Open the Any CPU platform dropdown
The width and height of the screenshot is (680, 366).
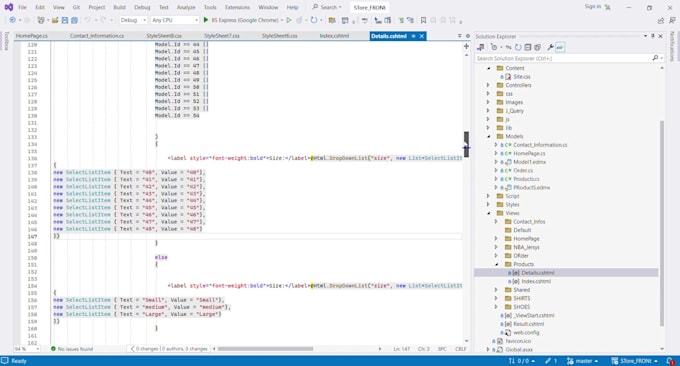pyautogui.click(x=174, y=20)
